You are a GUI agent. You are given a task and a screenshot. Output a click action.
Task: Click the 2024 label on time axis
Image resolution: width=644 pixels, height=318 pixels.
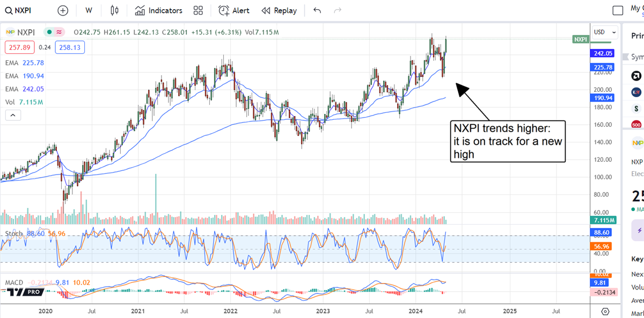(416, 311)
